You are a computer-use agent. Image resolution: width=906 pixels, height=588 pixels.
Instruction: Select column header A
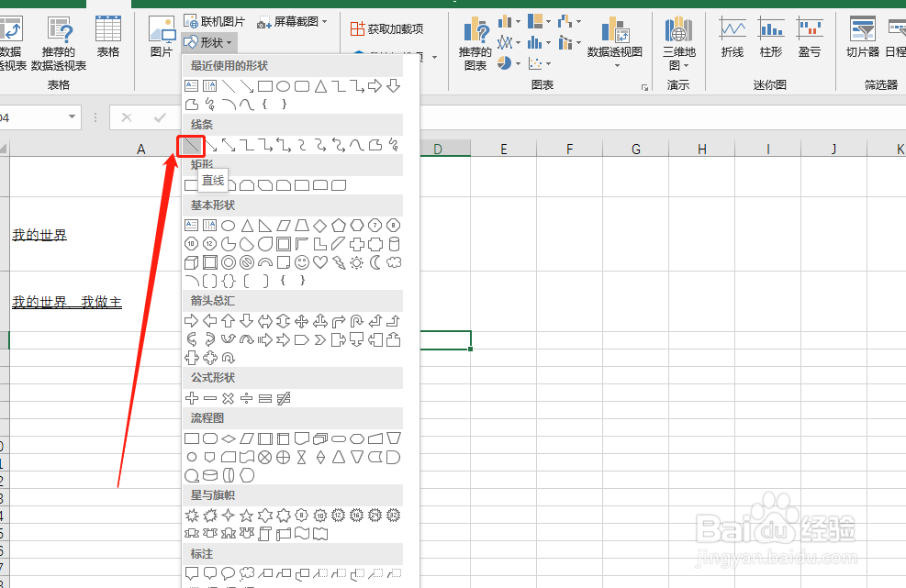pyautogui.click(x=140, y=149)
